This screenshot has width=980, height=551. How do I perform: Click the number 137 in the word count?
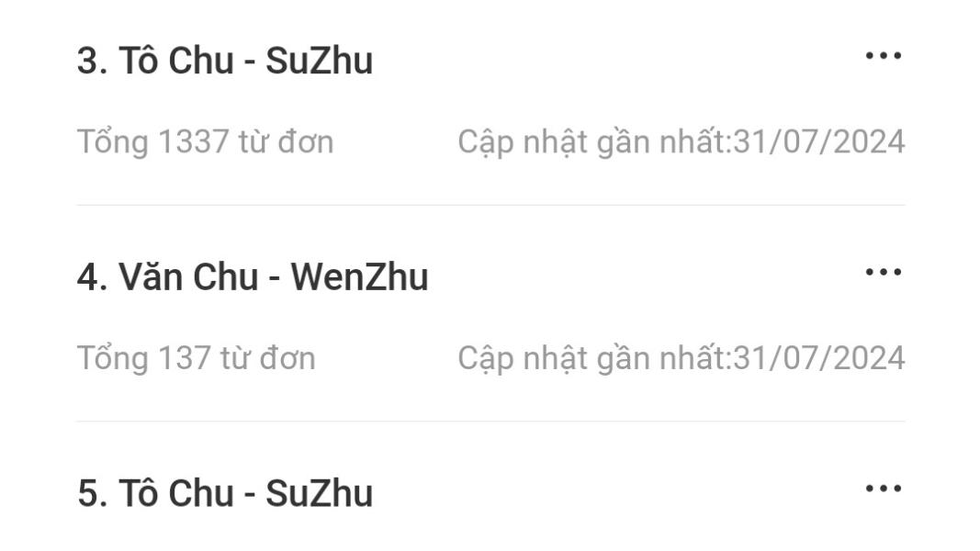pyautogui.click(x=185, y=358)
